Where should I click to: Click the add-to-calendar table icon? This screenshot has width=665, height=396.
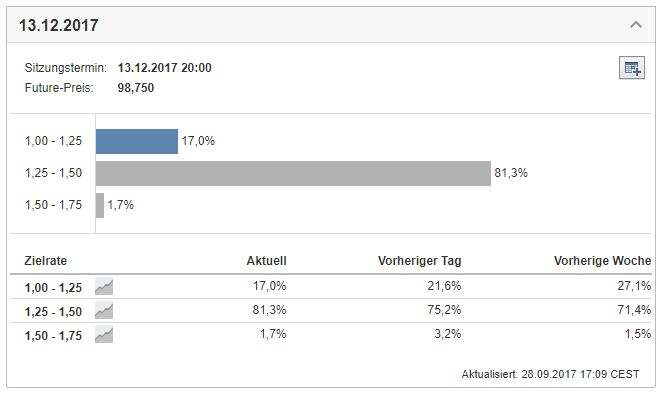631,68
